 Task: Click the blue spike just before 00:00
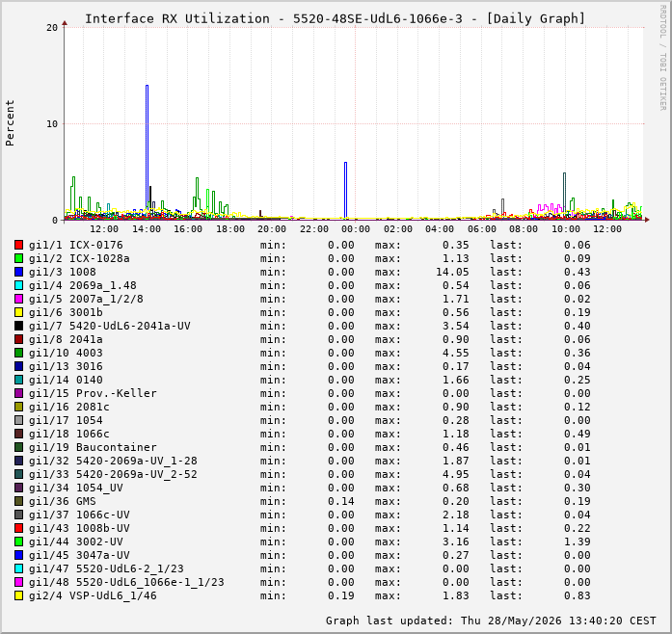[345, 190]
